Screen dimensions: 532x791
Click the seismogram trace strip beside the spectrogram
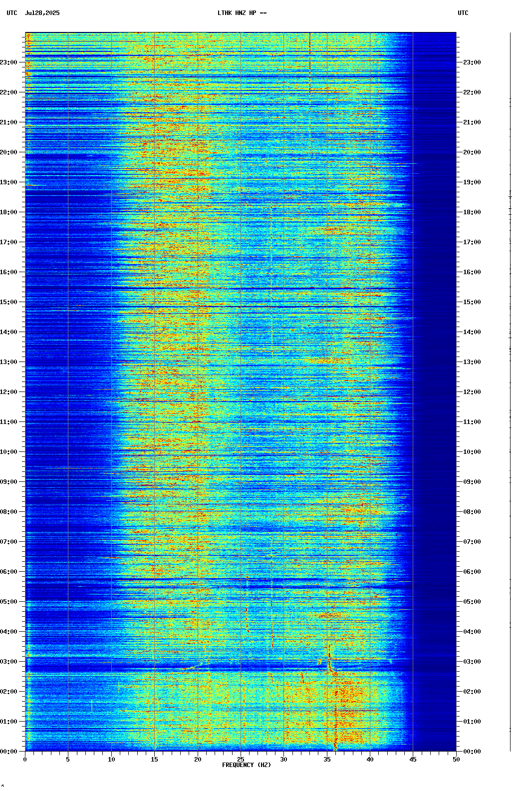pos(510,392)
